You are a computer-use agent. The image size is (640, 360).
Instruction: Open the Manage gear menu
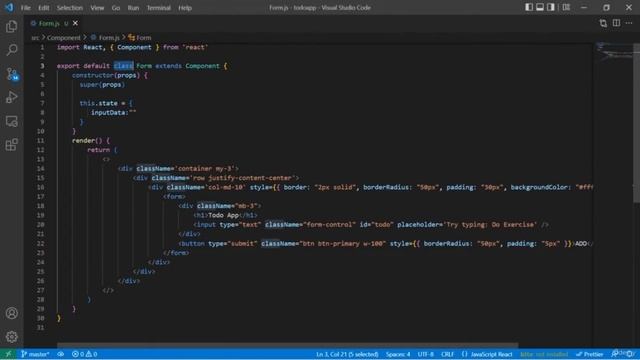(x=11, y=337)
